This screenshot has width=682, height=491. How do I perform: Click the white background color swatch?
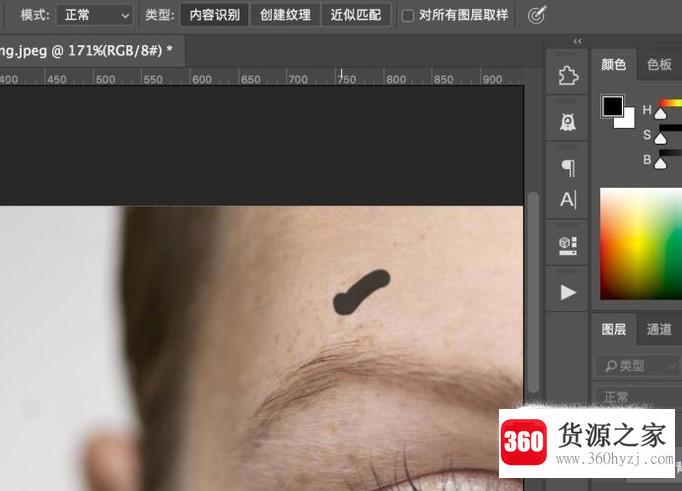(x=629, y=122)
